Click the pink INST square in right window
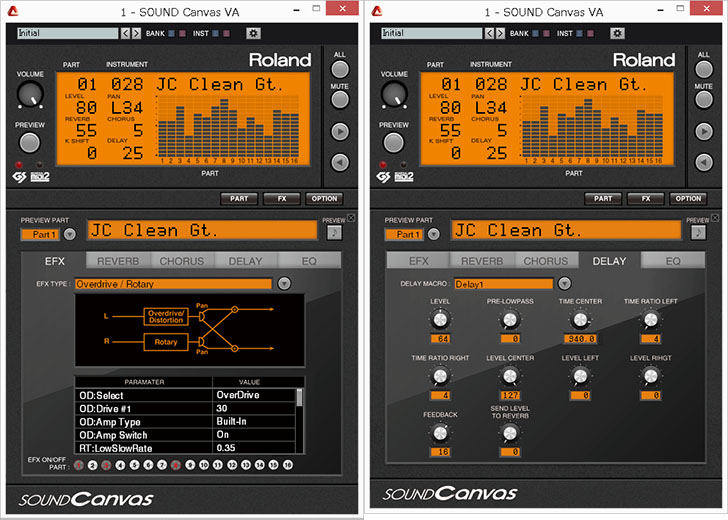728x520 pixels. pyautogui.click(x=590, y=33)
